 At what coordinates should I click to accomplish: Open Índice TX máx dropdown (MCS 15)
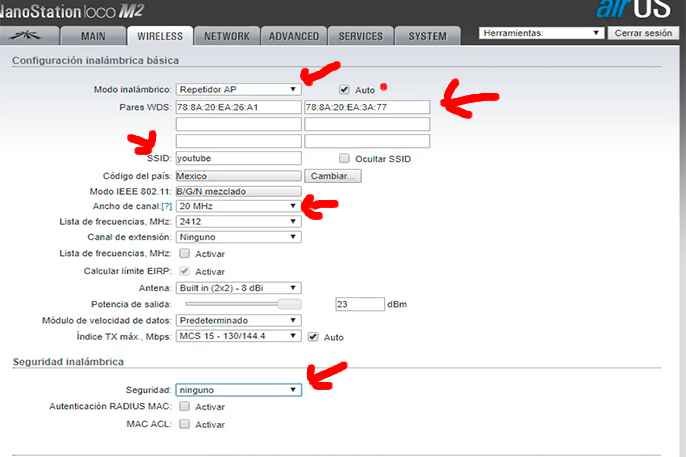[238, 336]
